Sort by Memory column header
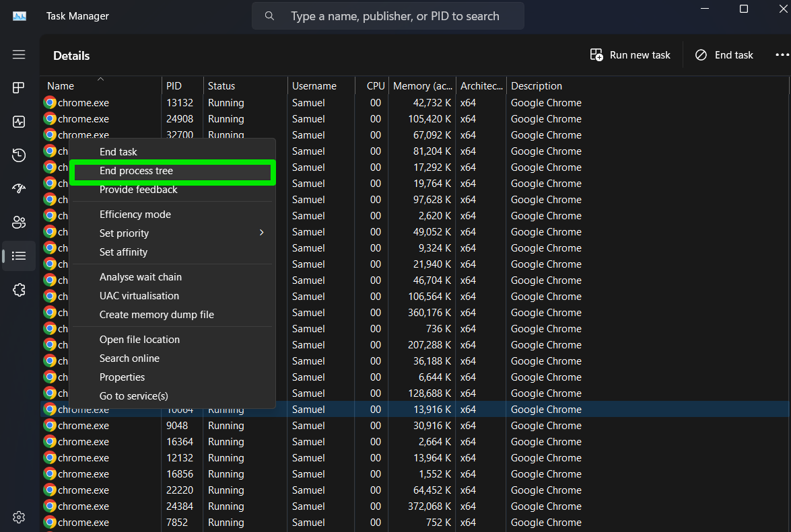Screen dimensions: 791x532 click(x=422, y=86)
